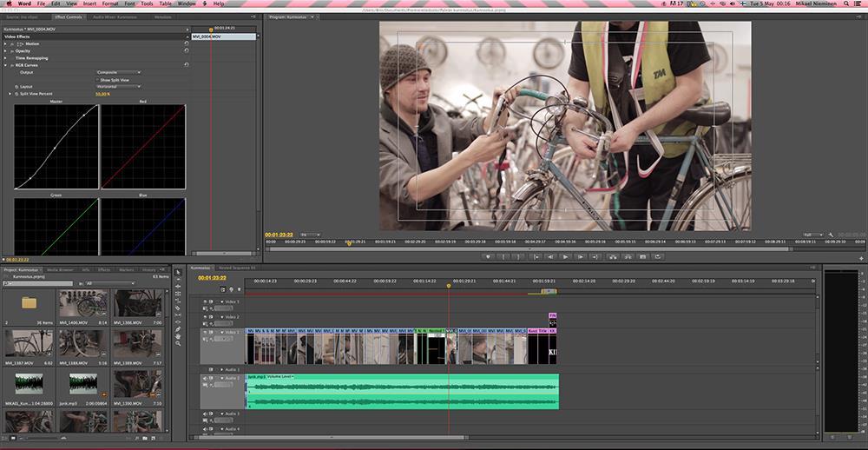868x450 pixels.
Task: Click the Lift button
Action: click(x=612, y=256)
